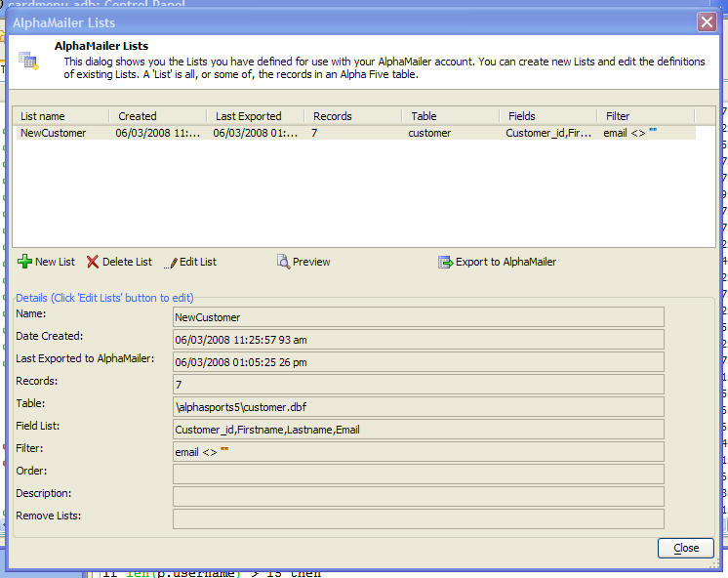
Task: Click the 06/03/2008 01:... Last Exported cell
Action: pyautogui.click(x=256, y=133)
